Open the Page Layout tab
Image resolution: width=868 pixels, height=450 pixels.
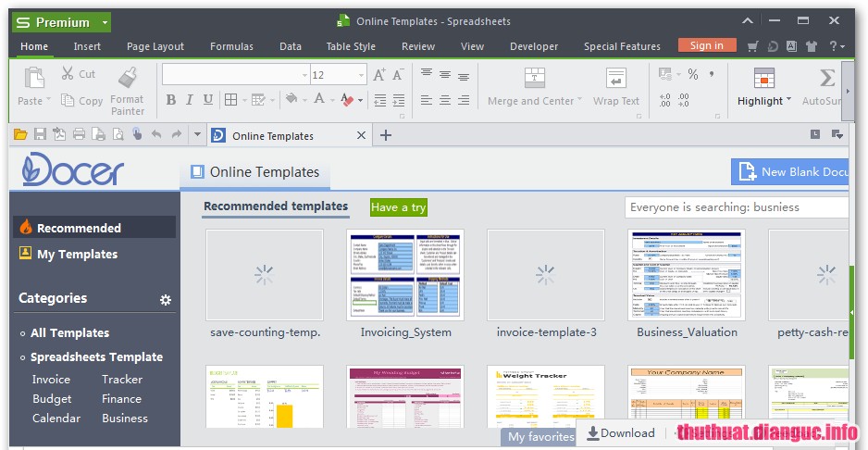(x=155, y=46)
